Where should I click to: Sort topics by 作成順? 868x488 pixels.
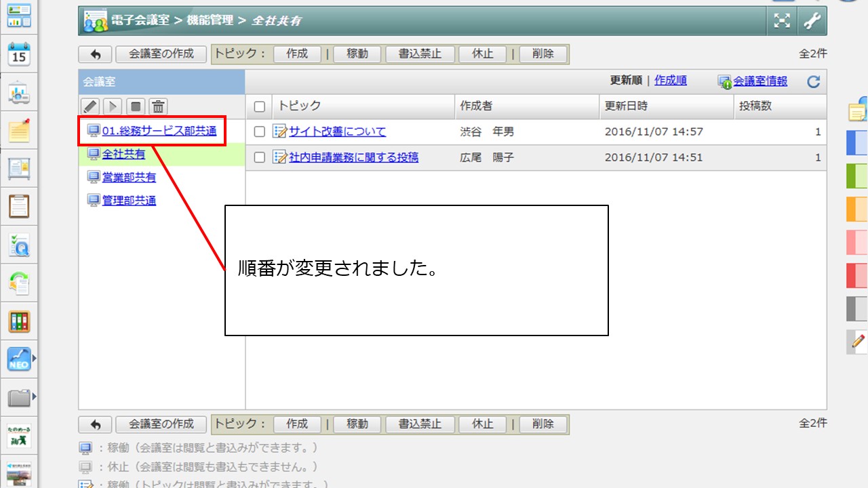pos(671,81)
